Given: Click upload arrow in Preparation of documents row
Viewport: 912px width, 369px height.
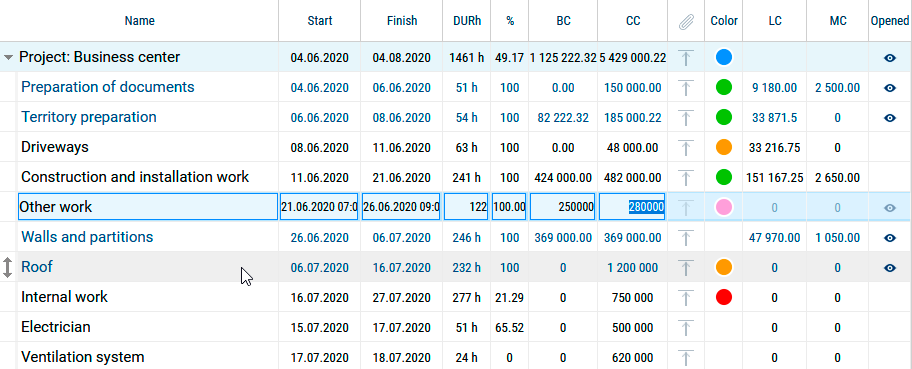Looking at the screenshot, I should (686, 88).
